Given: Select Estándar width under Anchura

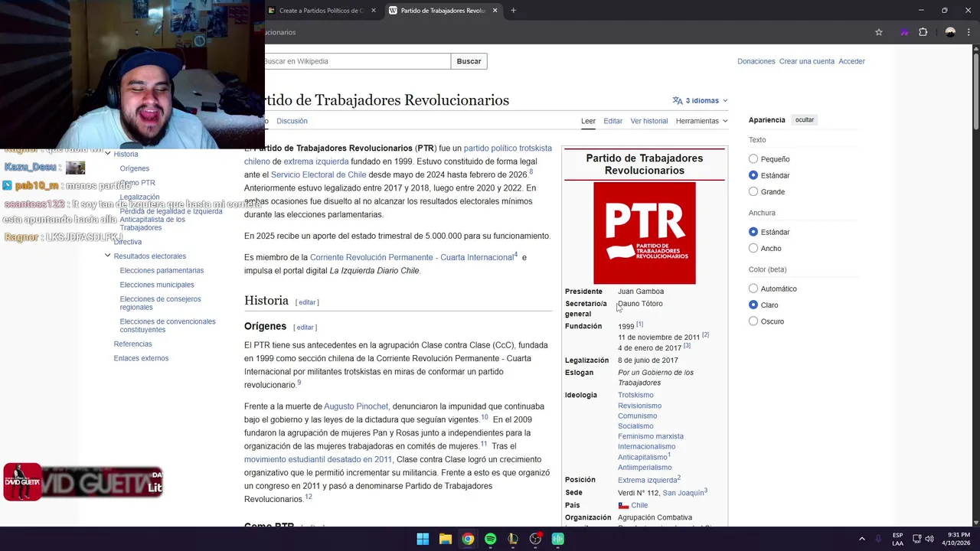Looking at the screenshot, I should [753, 232].
